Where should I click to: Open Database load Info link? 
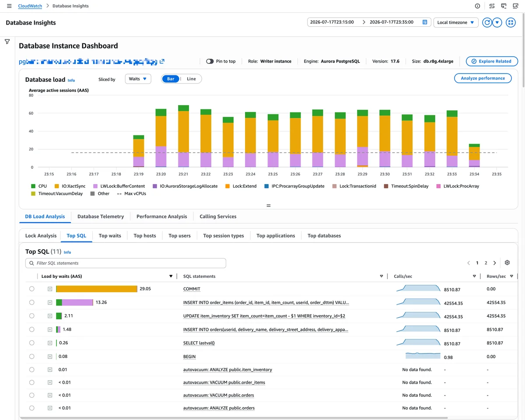[71, 80]
